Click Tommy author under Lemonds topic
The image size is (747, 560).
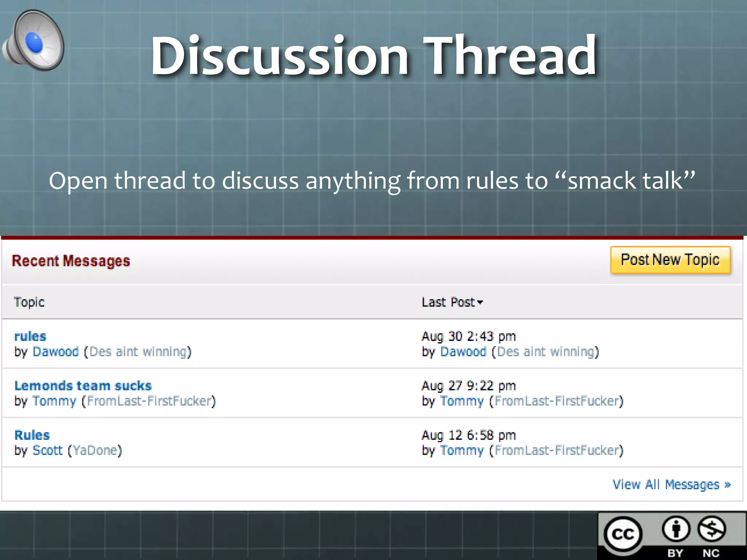click(54, 401)
